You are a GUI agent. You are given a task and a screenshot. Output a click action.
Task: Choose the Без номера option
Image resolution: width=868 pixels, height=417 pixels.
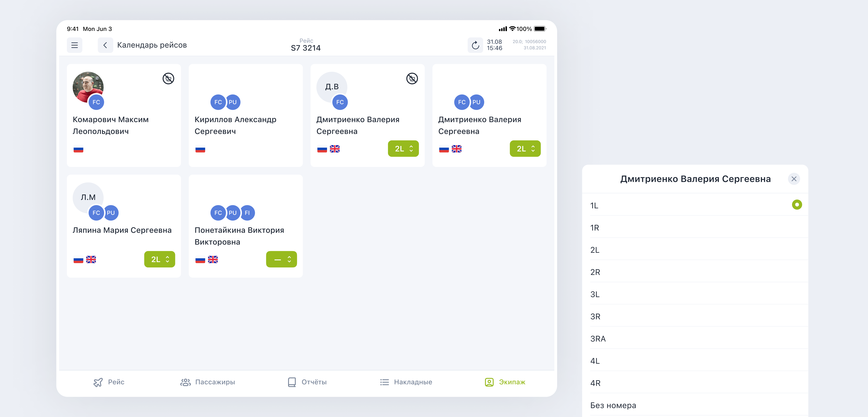pyautogui.click(x=695, y=405)
